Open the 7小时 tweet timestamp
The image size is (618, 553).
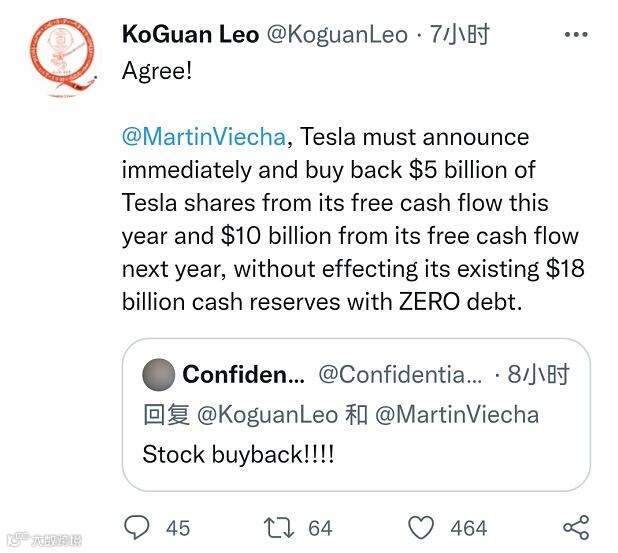pos(458,35)
